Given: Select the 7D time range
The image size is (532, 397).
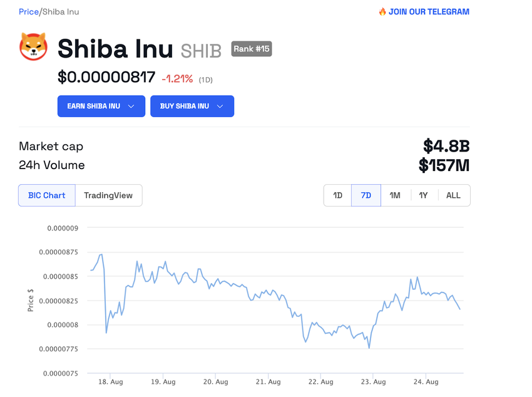Looking at the screenshot, I should coord(366,195).
